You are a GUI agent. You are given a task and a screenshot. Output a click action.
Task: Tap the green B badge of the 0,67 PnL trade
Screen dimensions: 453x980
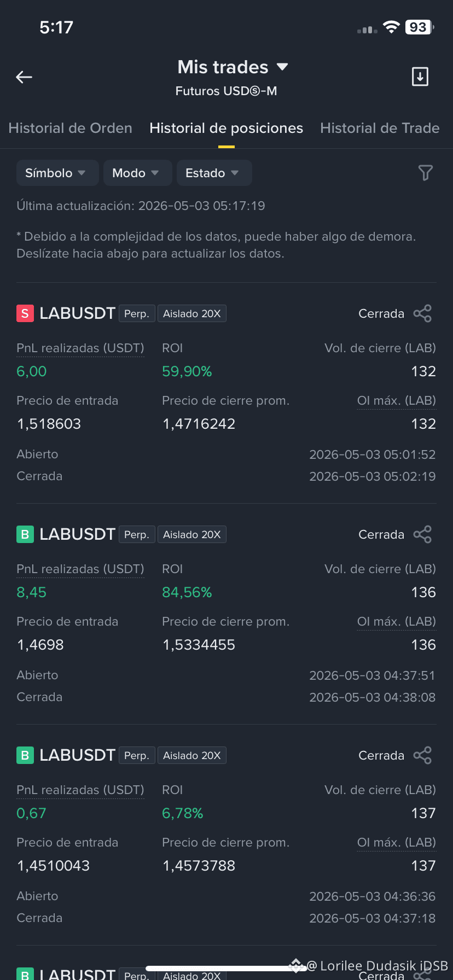pyautogui.click(x=25, y=755)
